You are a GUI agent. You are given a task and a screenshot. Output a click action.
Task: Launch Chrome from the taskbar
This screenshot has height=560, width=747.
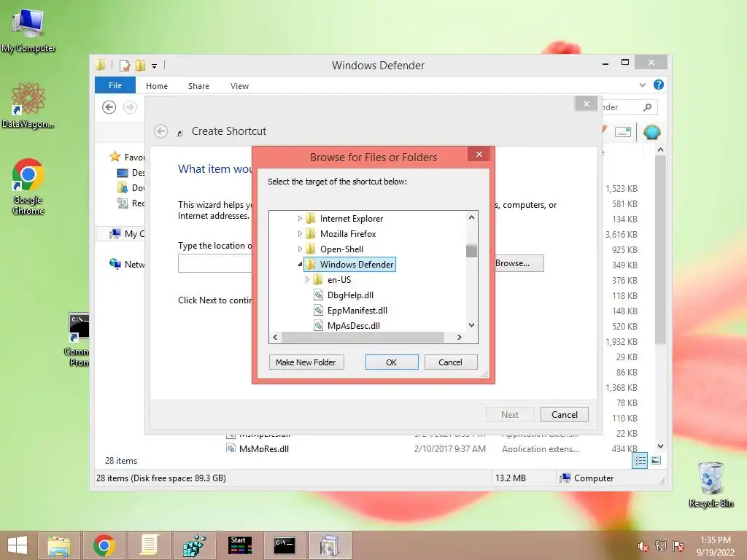click(104, 545)
